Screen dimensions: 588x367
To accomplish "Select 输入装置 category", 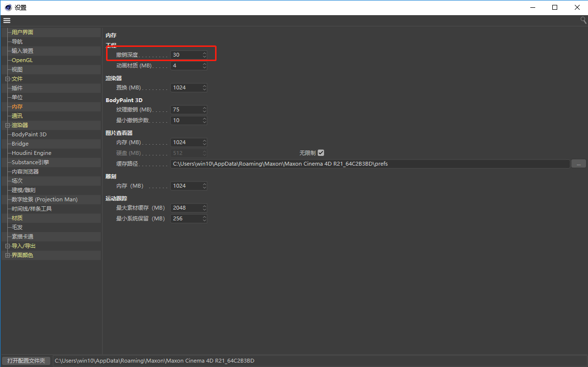I will 22,51.
